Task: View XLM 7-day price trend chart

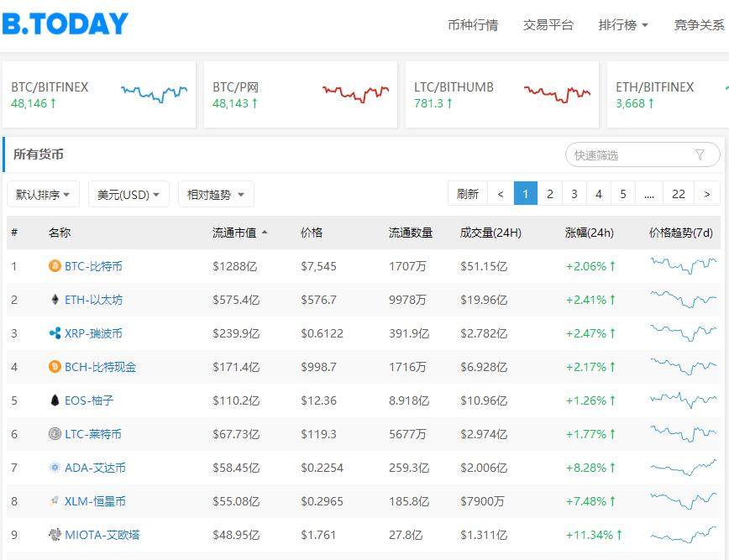Action: [684, 501]
